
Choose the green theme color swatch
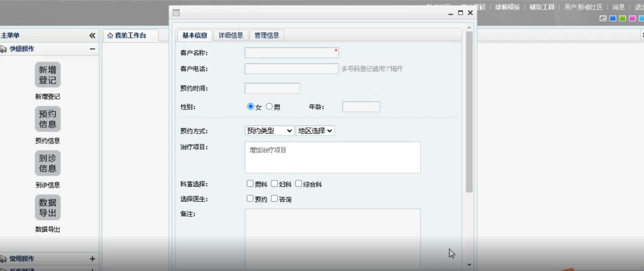point(623,18)
